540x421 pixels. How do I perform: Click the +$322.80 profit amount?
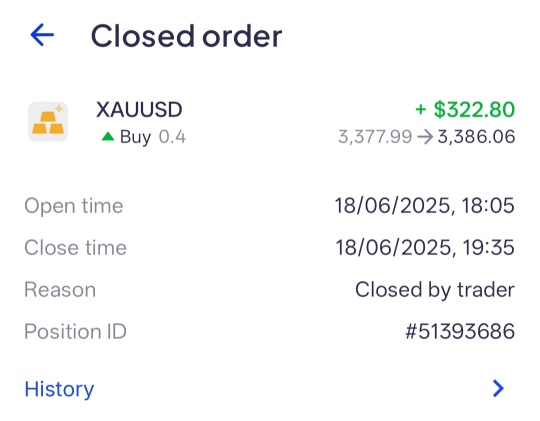(x=465, y=110)
